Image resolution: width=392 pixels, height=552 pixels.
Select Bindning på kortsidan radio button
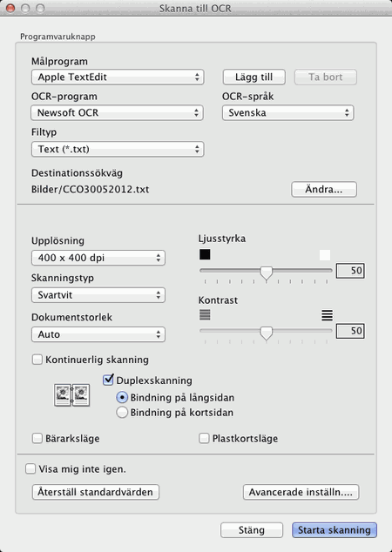(x=122, y=412)
